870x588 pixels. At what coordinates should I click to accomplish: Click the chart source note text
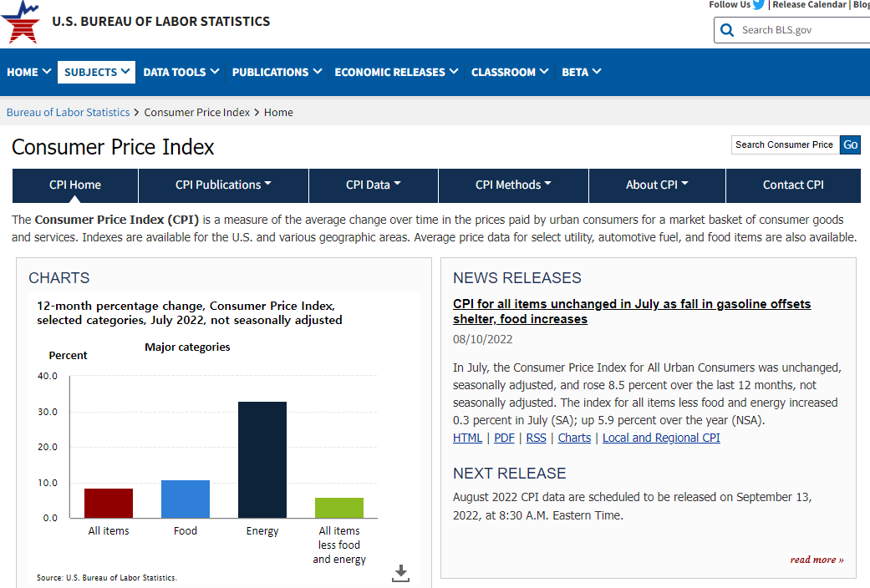coord(107,578)
